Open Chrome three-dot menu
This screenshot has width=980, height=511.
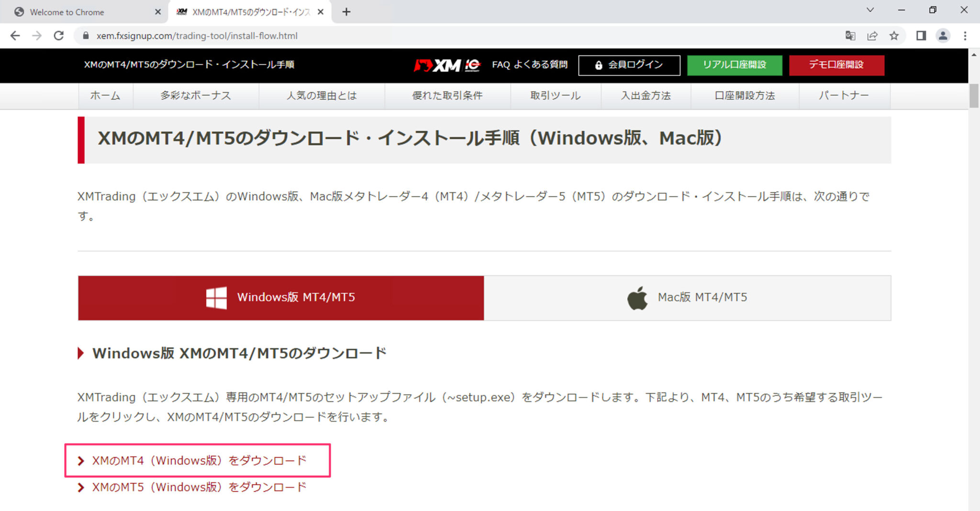tap(965, 36)
